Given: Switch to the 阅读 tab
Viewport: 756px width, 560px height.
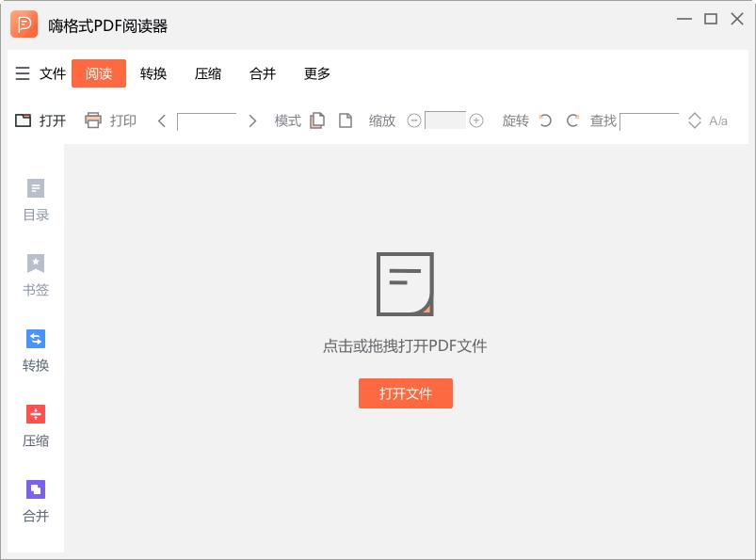Looking at the screenshot, I should [x=99, y=73].
